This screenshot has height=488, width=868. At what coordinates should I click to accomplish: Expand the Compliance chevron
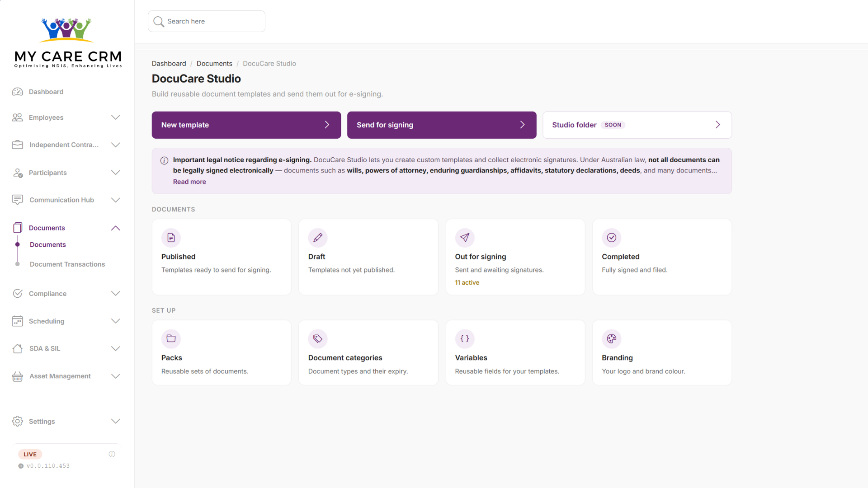click(116, 294)
